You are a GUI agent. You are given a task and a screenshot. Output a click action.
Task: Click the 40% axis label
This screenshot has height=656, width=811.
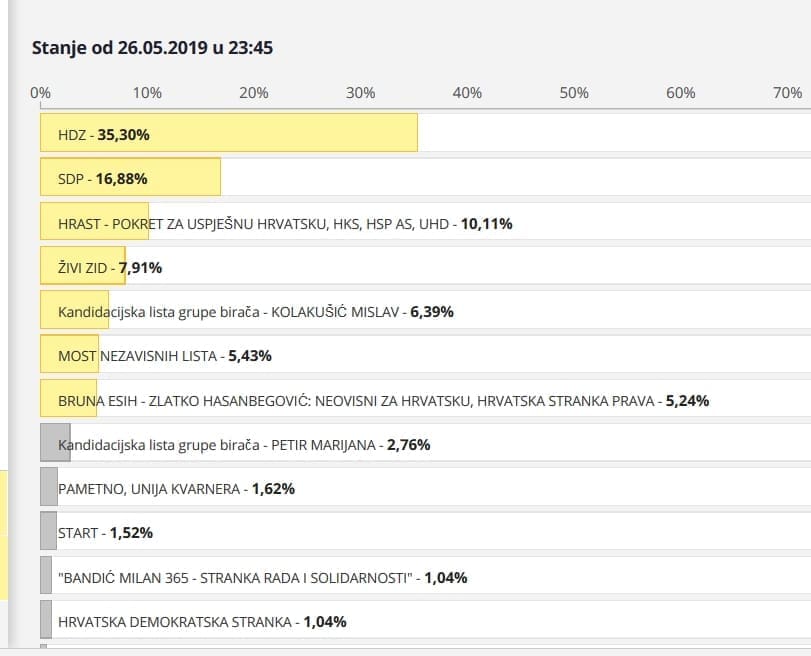coord(467,93)
